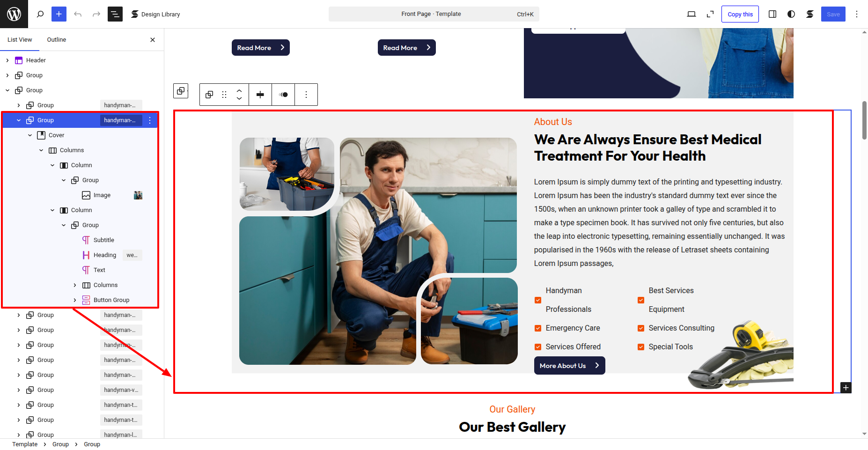This screenshot has height=450, width=868.
Task: Click the page vertical scrollbar thumb
Action: click(x=864, y=120)
